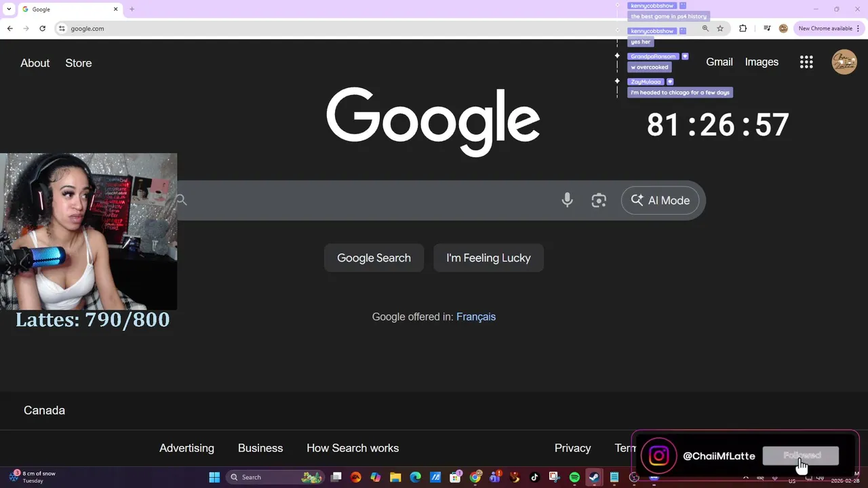Open Chrome extensions puzzle icon
Image resolution: width=868 pixels, height=488 pixels.
pos(743,28)
